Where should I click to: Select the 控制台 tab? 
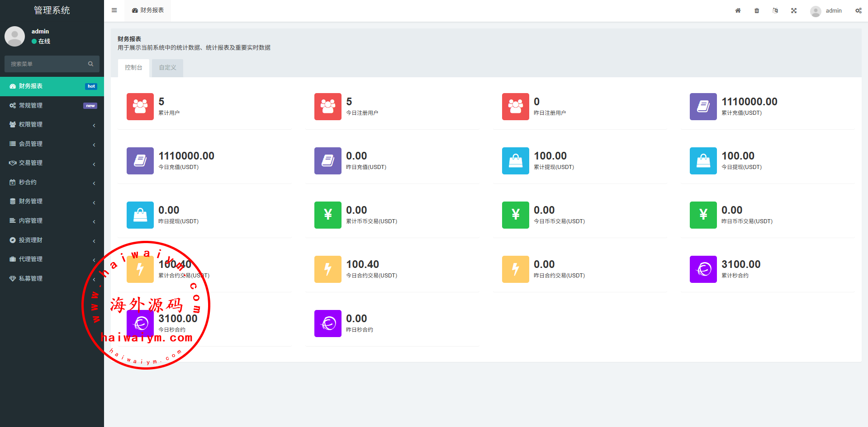click(133, 68)
